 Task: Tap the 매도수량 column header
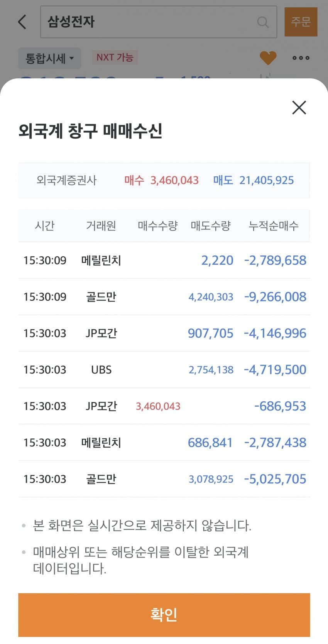click(210, 226)
